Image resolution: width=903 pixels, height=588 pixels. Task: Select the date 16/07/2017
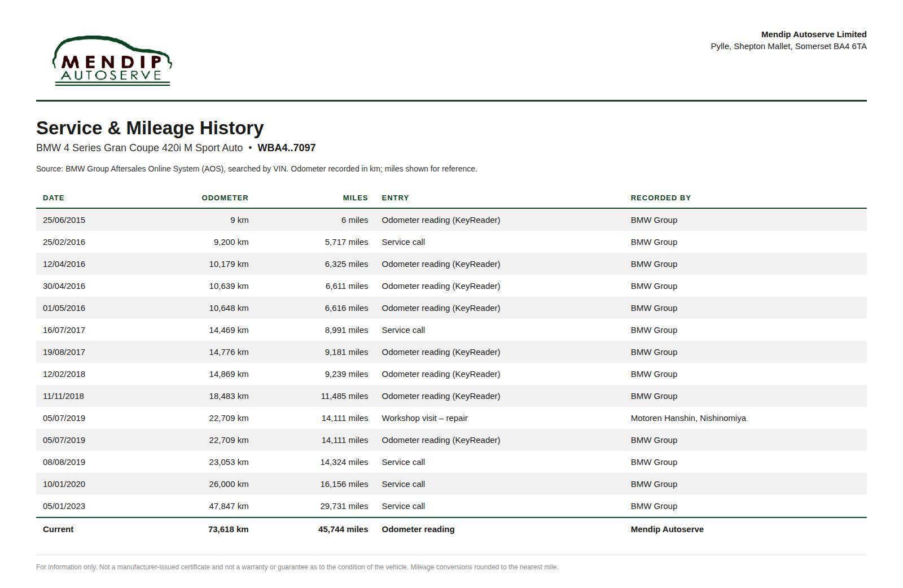click(x=64, y=330)
